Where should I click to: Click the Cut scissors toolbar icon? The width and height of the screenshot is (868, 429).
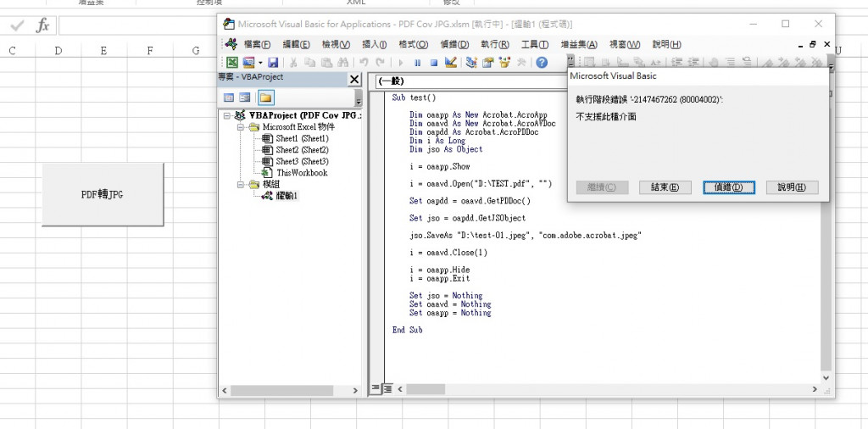pos(294,63)
